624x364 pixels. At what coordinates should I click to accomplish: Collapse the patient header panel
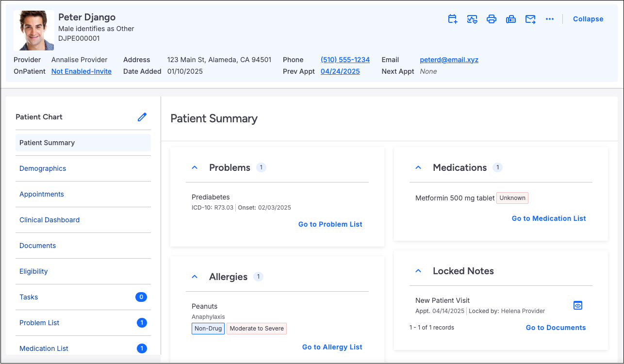point(588,19)
